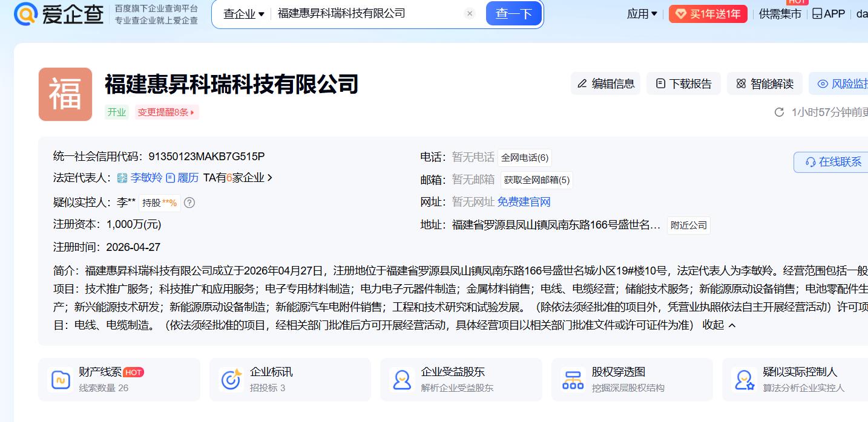This screenshot has width=868, height=422.
Task: Click the 买1年送1年 promotion banner
Action: [708, 14]
